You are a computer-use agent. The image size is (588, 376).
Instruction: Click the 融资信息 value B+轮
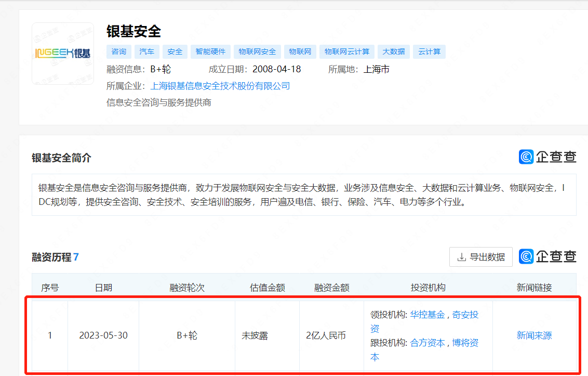(161, 69)
